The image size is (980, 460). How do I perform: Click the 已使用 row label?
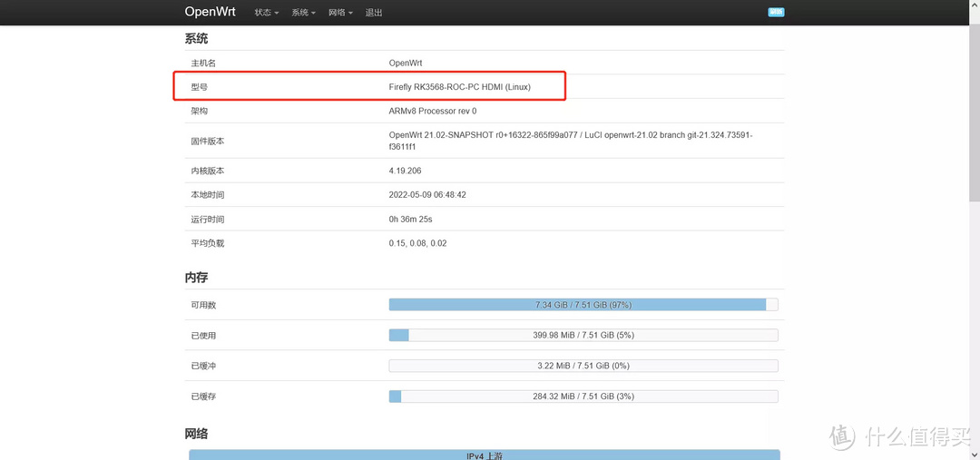(x=203, y=336)
